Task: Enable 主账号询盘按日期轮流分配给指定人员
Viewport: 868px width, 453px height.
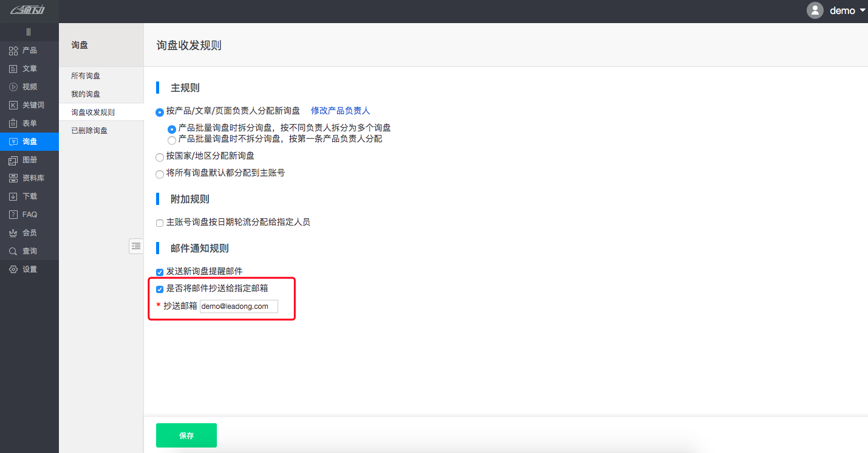Action: point(160,223)
